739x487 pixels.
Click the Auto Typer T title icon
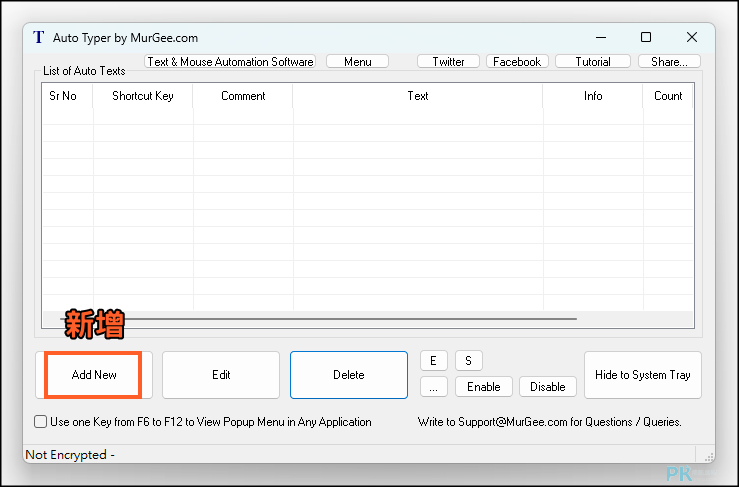[39, 37]
